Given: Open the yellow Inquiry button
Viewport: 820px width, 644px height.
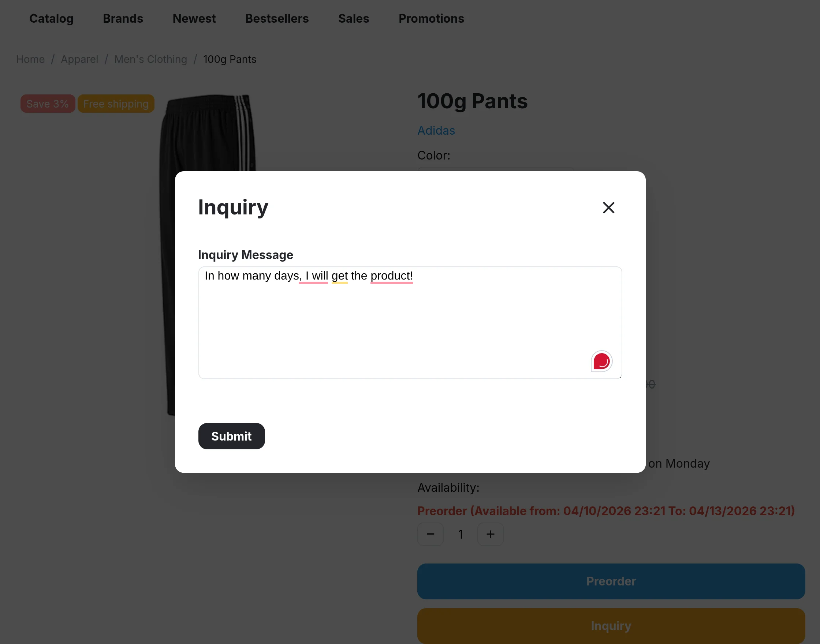Looking at the screenshot, I should 610,626.
